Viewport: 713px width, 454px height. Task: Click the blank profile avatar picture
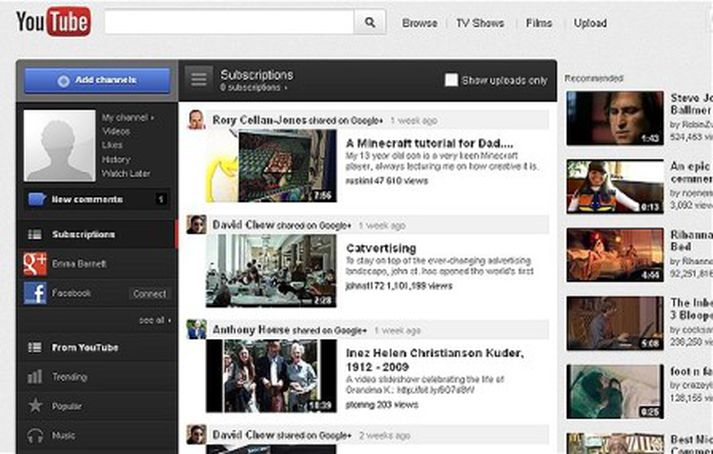pos(60,146)
